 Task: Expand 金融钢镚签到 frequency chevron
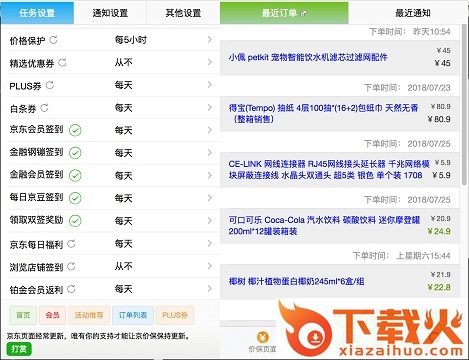coord(210,153)
